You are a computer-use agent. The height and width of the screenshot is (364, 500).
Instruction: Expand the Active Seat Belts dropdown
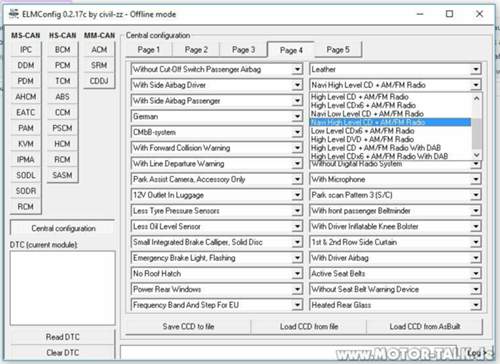click(x=476, y=274)
